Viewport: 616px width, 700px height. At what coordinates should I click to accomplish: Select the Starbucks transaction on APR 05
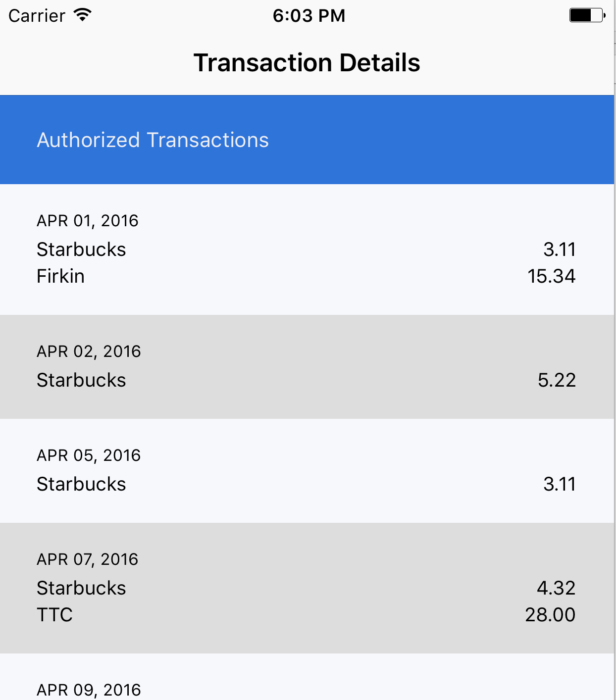[306, 484]
